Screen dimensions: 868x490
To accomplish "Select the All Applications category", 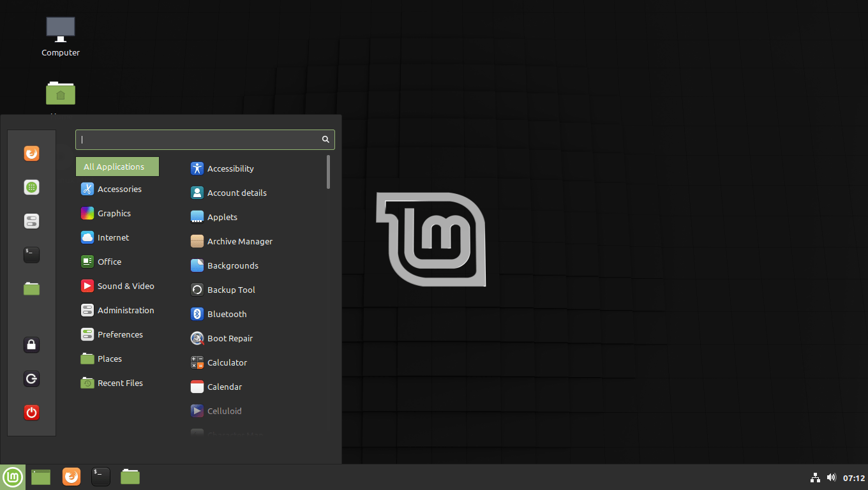I will [x=117, y=167].
